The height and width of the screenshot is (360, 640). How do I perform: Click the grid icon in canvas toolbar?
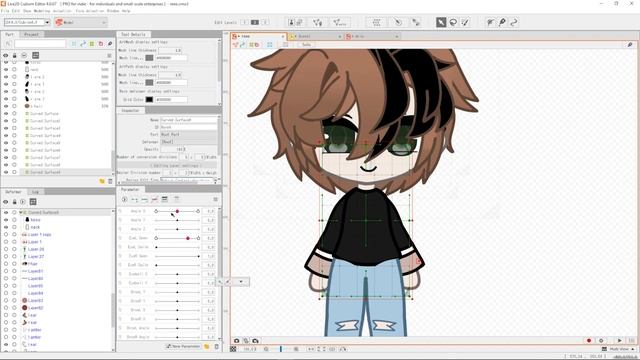(x=270, y=44)
